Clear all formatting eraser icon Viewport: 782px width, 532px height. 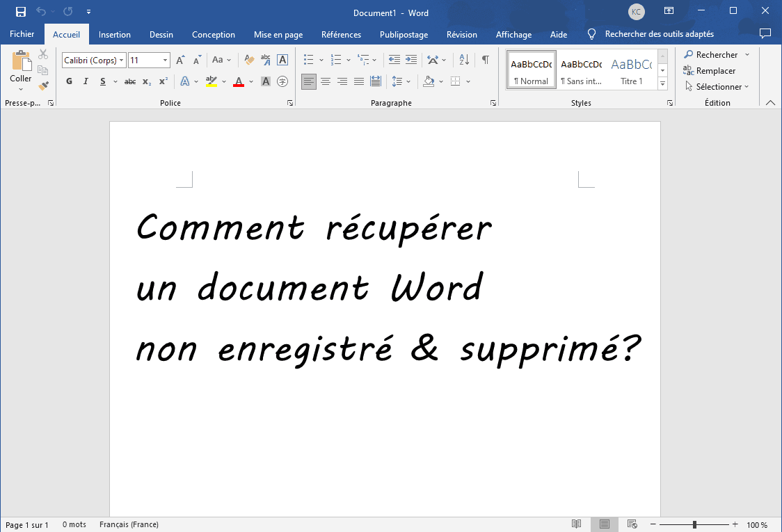tap(249, 60)
